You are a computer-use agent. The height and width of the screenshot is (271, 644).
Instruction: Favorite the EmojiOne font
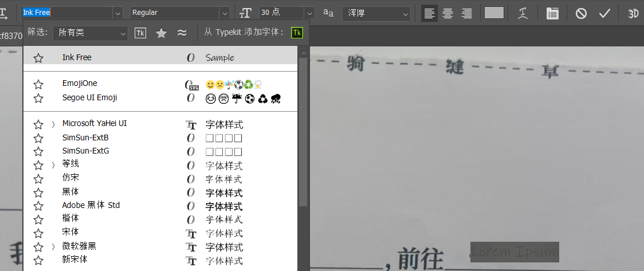38,85
